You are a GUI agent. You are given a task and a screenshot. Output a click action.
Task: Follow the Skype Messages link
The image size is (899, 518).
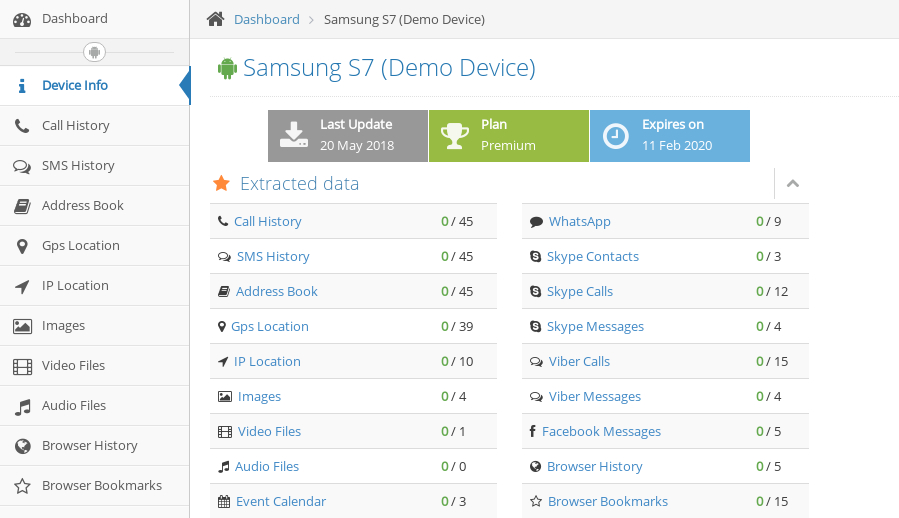(x=595, y=327)
